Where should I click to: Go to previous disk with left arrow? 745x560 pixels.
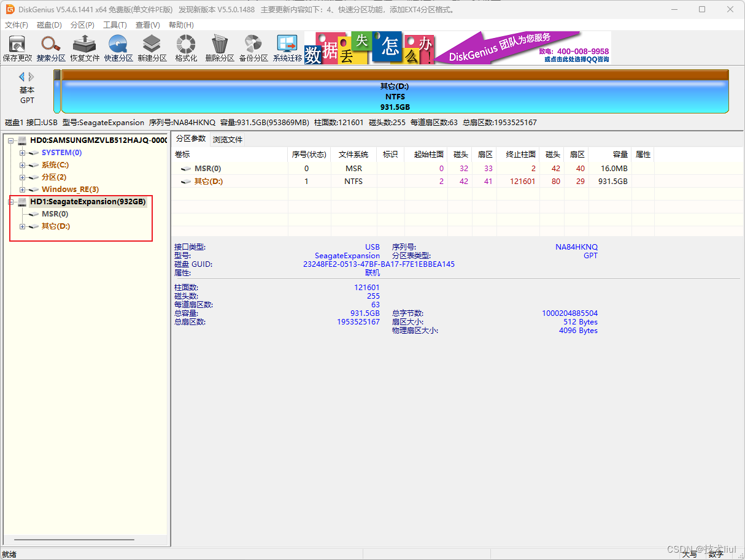(x=22, y=77)
